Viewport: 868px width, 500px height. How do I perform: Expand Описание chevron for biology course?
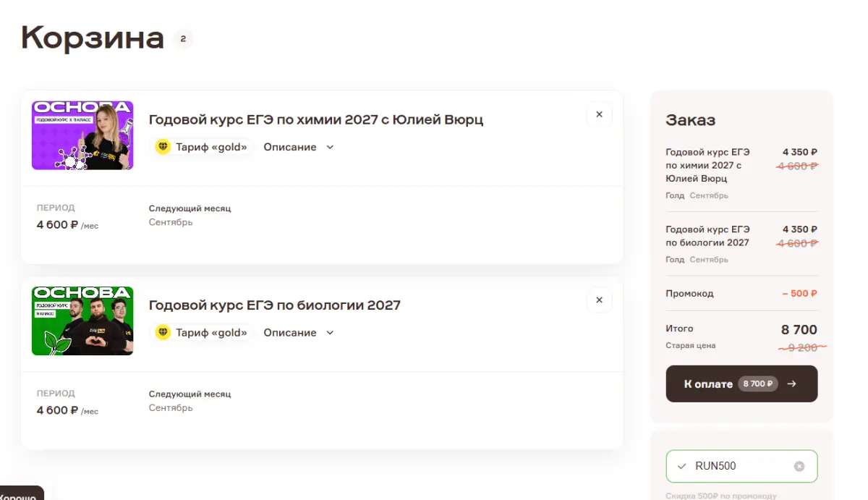pos(330,332)
